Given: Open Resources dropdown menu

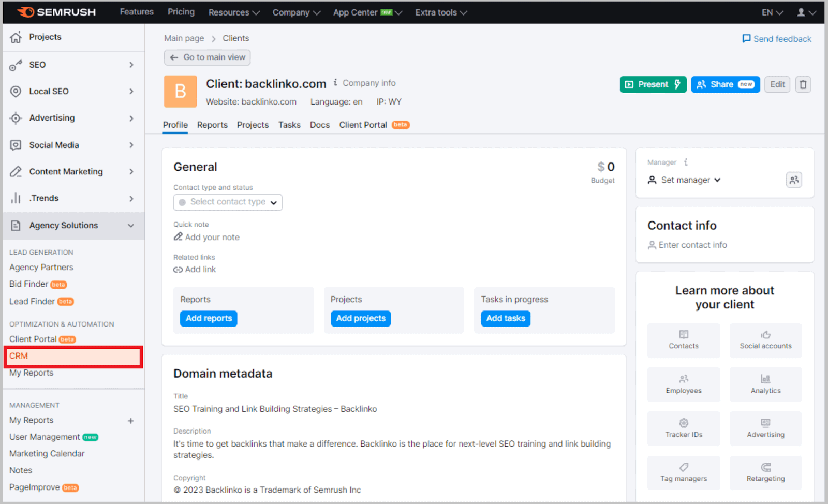Looking at the screenshot, I should click(x=234, y=12).
